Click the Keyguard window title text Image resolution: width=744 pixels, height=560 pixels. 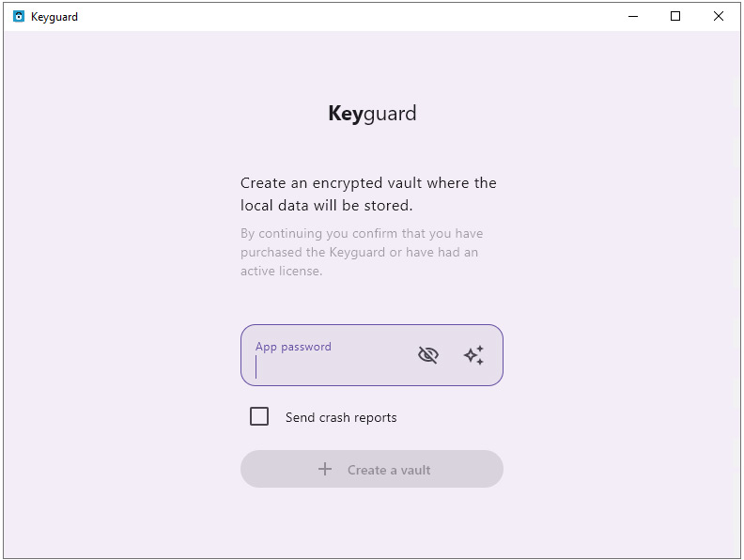click(54, 17)
